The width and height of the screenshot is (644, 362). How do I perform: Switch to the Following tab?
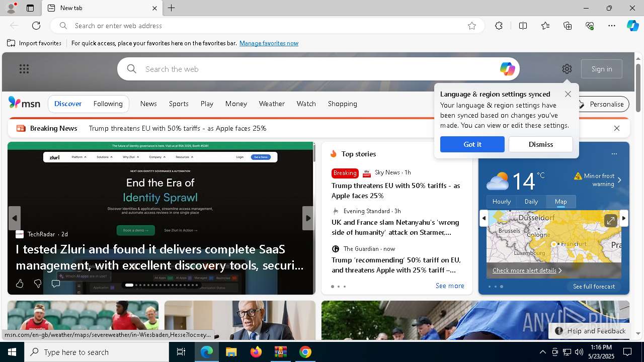point(108,104)
